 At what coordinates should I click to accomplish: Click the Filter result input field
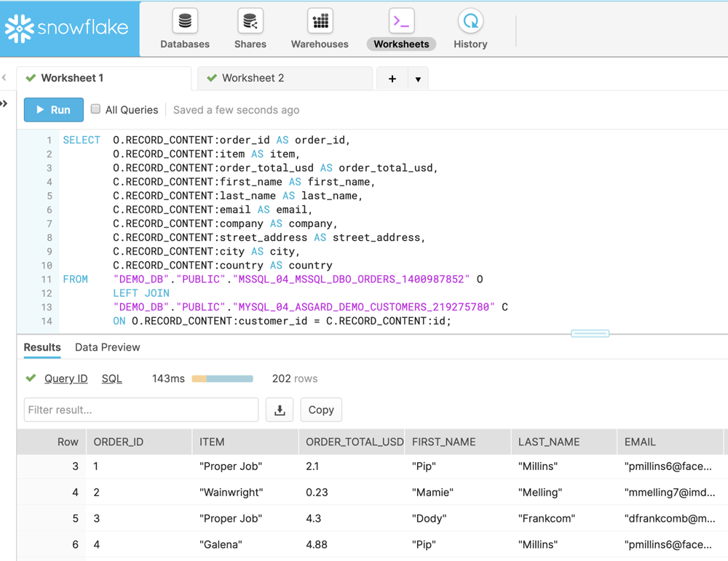141,410
